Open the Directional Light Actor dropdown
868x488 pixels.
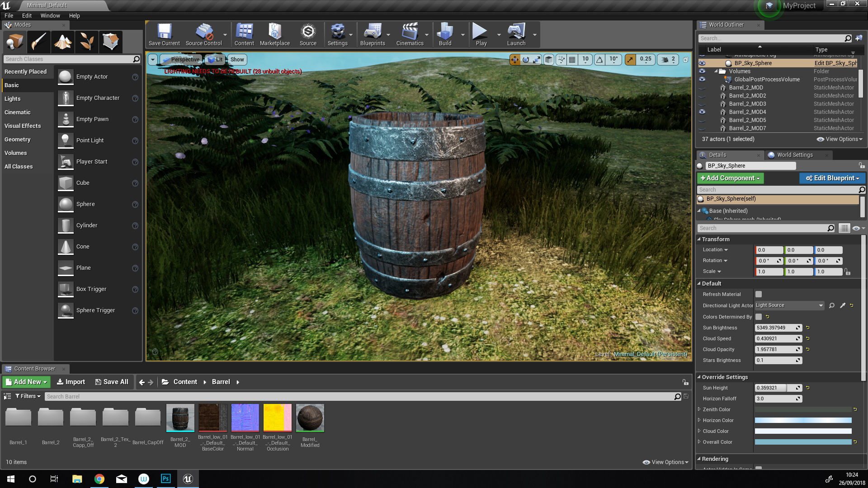tap(789, 305)
